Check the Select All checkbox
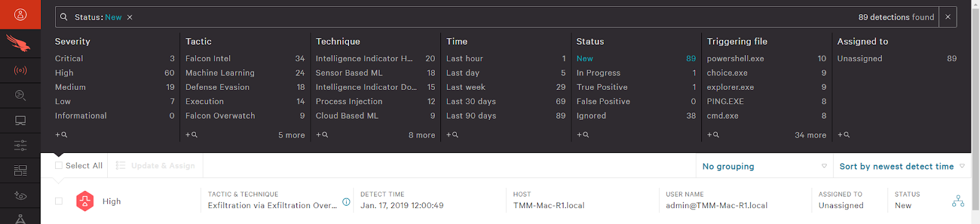This screenshot has width=980, height=224. tap(59, 165)
